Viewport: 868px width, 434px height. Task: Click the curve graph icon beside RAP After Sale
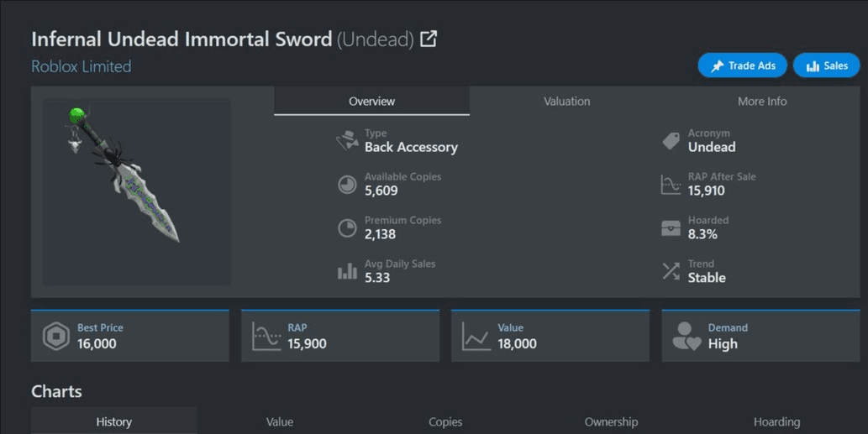click(x=671, y=184)
